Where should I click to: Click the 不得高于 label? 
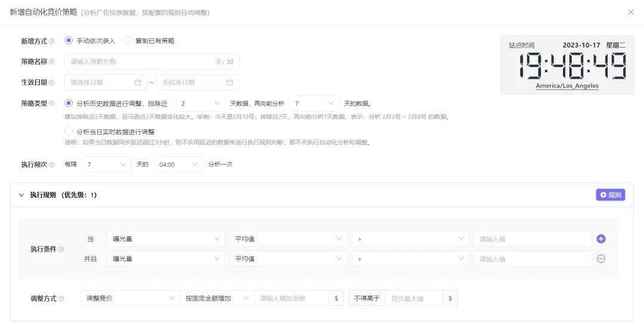[x=367, y=298]
